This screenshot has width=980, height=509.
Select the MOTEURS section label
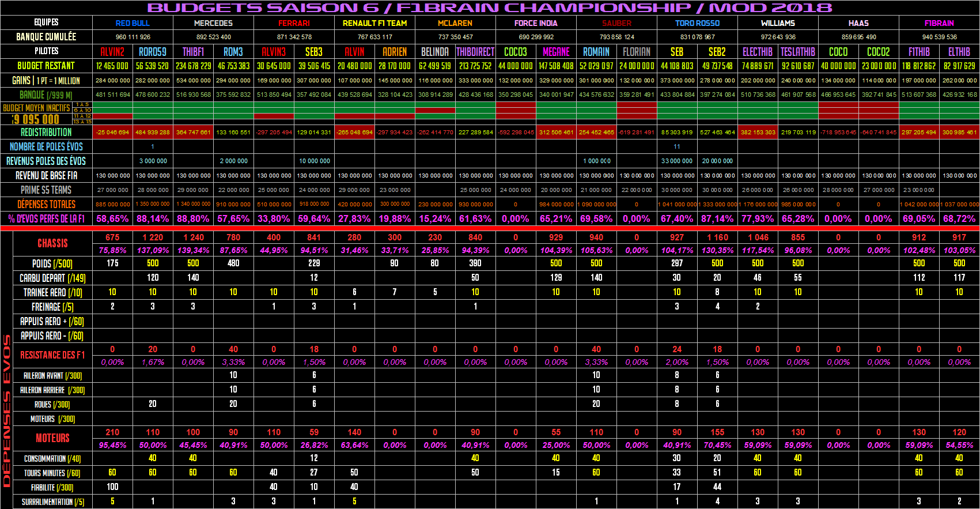[x=52, y=438]
